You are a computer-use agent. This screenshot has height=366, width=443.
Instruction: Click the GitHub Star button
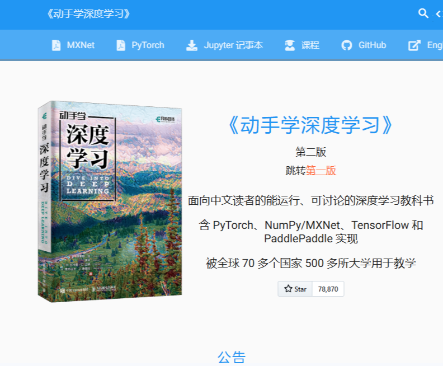click(295, 289)
